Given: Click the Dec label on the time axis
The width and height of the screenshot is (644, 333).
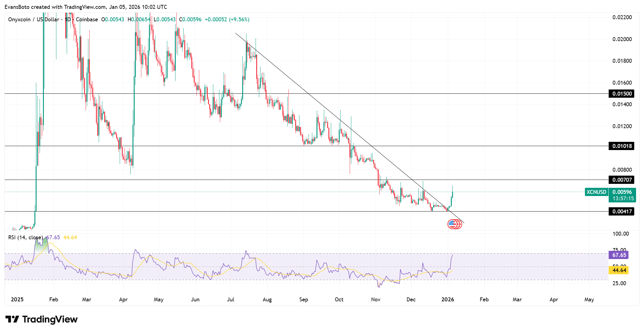Looking at the screenshot, I should pos(411,299).
